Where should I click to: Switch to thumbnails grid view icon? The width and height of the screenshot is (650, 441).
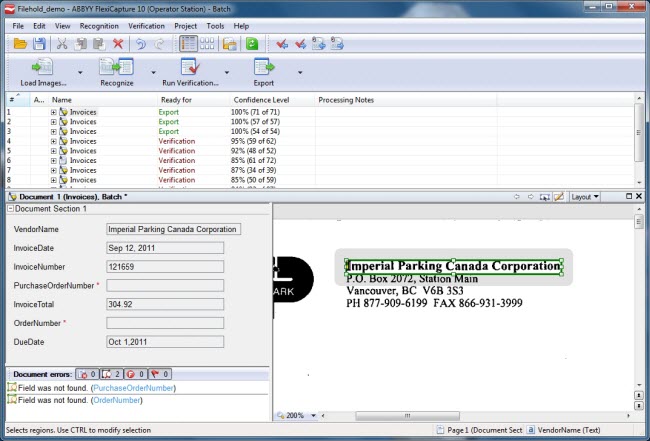point(207,44)
